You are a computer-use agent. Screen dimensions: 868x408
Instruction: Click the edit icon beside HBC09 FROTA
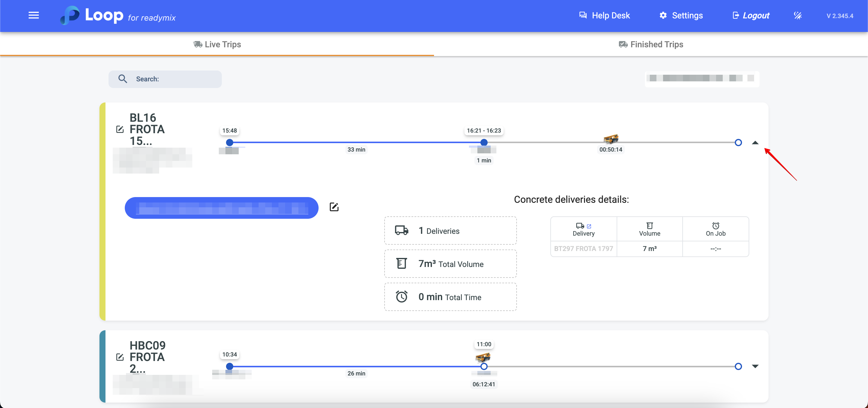click(120, 357)
